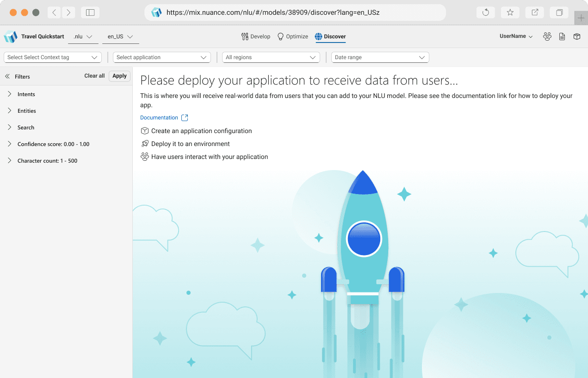The image size is (588, 378).
Task: Open the Select Context tag dropdown
Action: pyautogui.click(x=53, y=57)
